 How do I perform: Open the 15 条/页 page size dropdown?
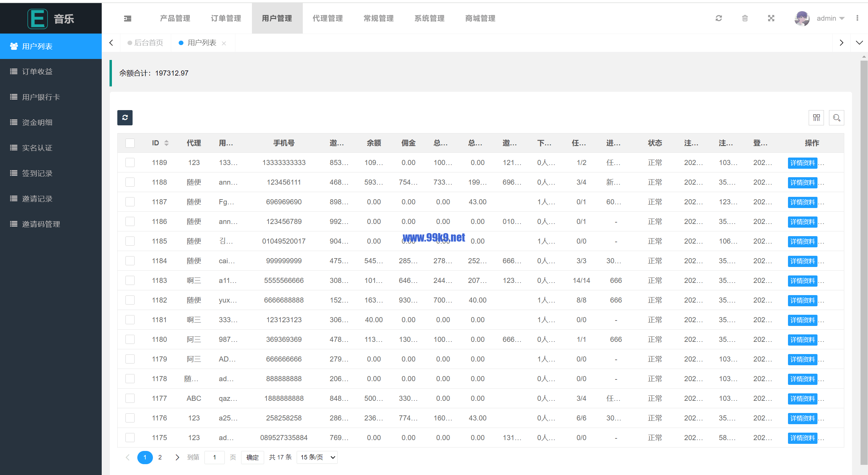[x=317, y=457]
